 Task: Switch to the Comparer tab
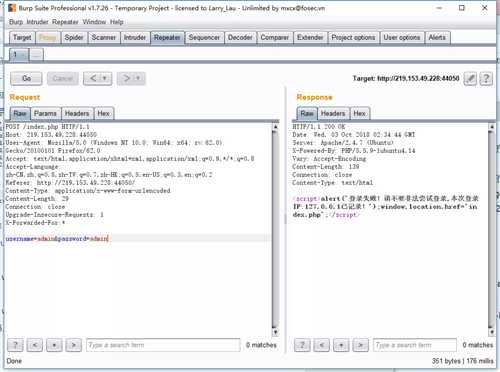click(x=275, y=38)
